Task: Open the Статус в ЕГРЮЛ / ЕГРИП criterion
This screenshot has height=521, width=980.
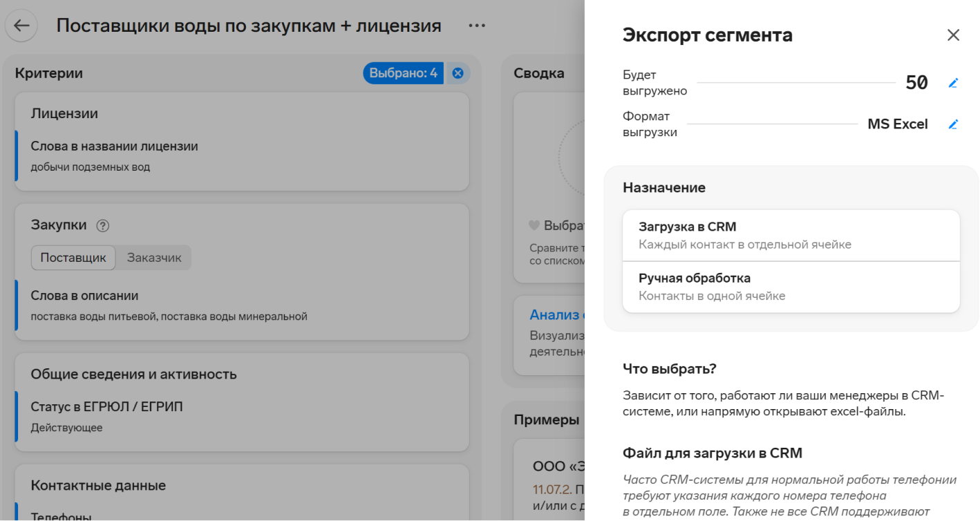Action: click(242, 417)
